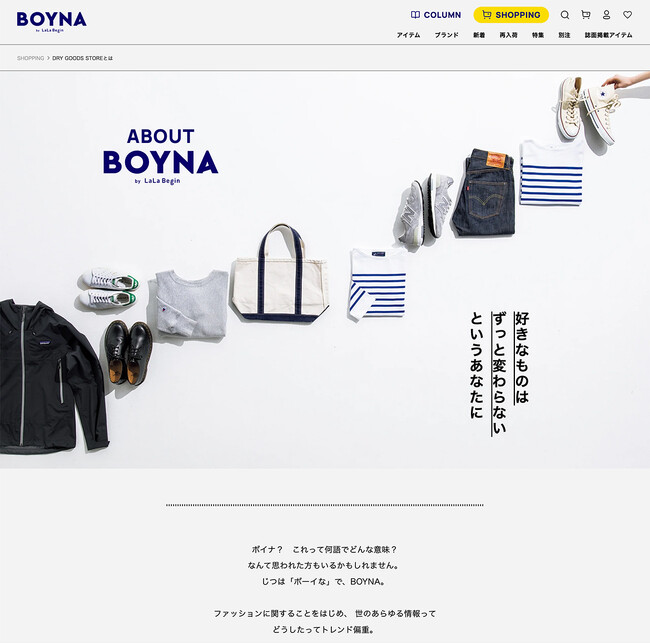Open the COLUMN link
The image size is (650, 643).
436,15
